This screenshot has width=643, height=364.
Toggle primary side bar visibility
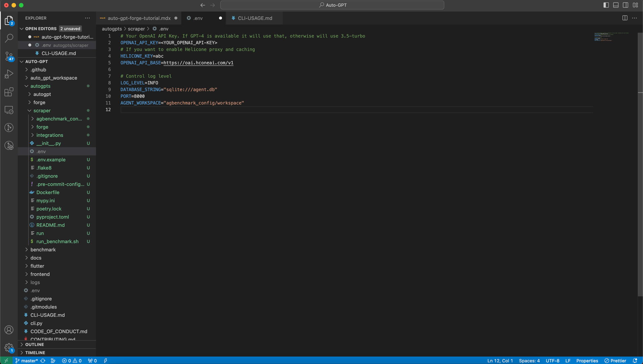pyautogui.click(x=606, y=5)
